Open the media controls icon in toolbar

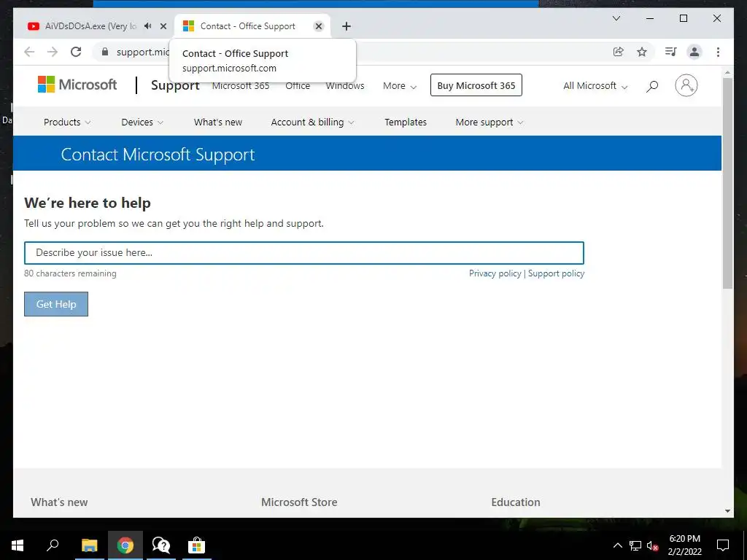point(671,52)
